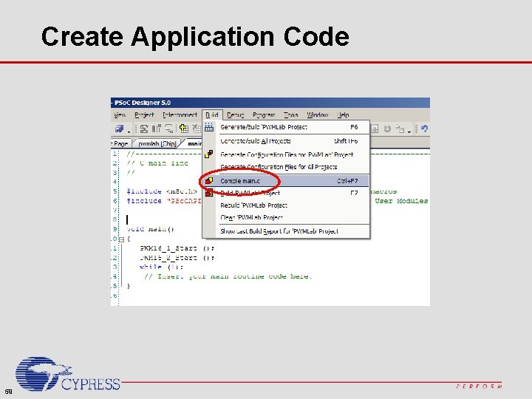Open the View menu
Image resolution: width=532 pixels, height=399 pixels.
pyautogui.click(x=120, y=115)
